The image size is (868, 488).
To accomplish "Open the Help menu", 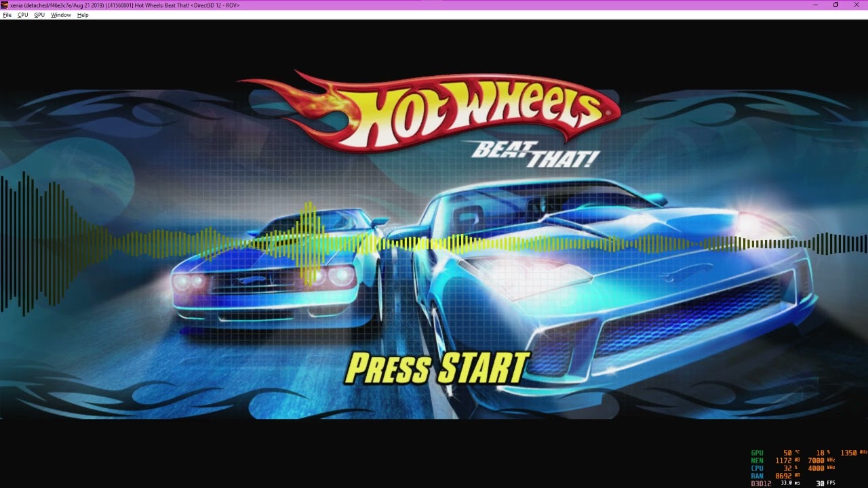I will click(83, 15).
